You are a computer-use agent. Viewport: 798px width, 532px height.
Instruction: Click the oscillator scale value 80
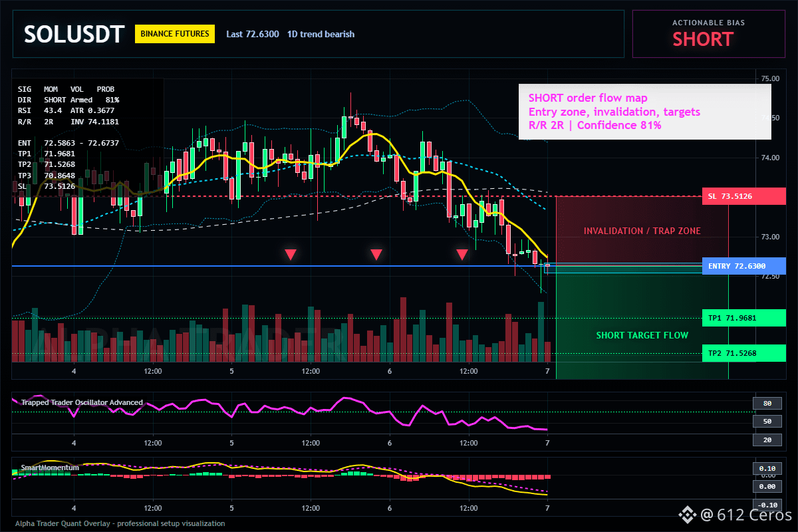point(767,403)
